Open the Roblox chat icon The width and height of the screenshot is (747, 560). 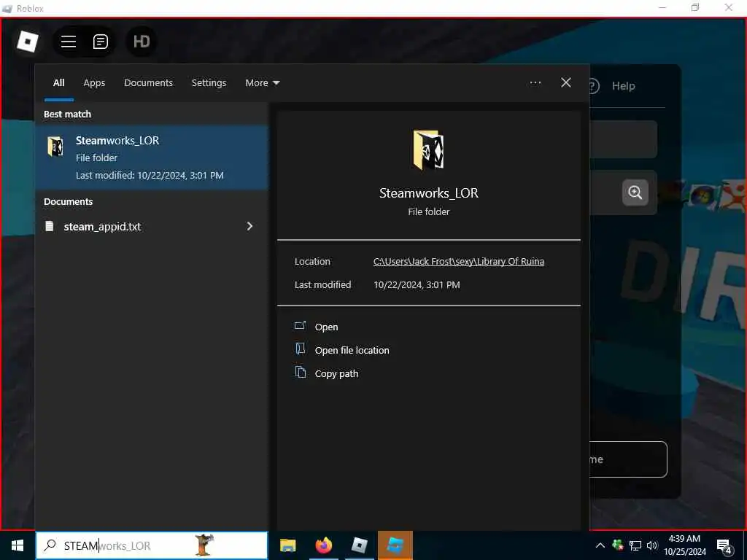coord(101,42)
